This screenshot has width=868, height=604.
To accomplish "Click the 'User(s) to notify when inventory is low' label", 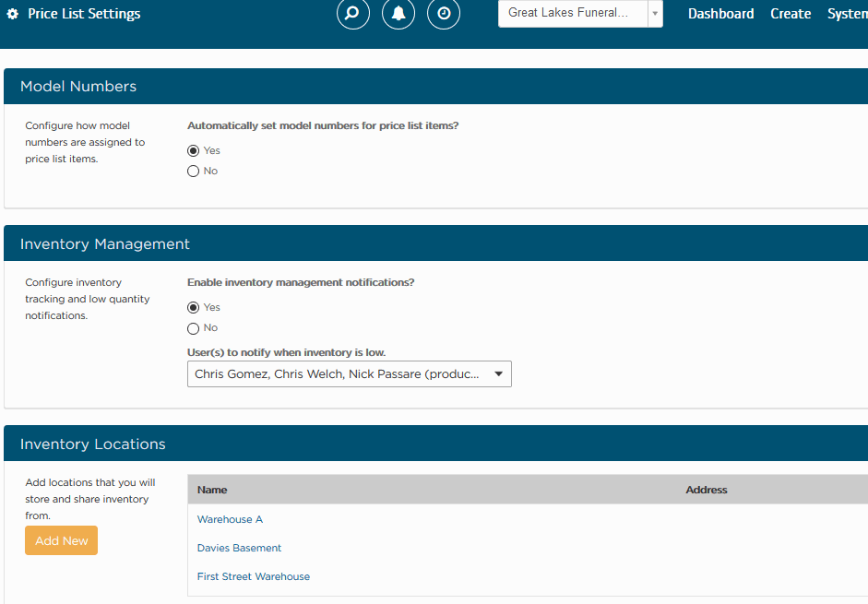I will click(x=286, y=352).
